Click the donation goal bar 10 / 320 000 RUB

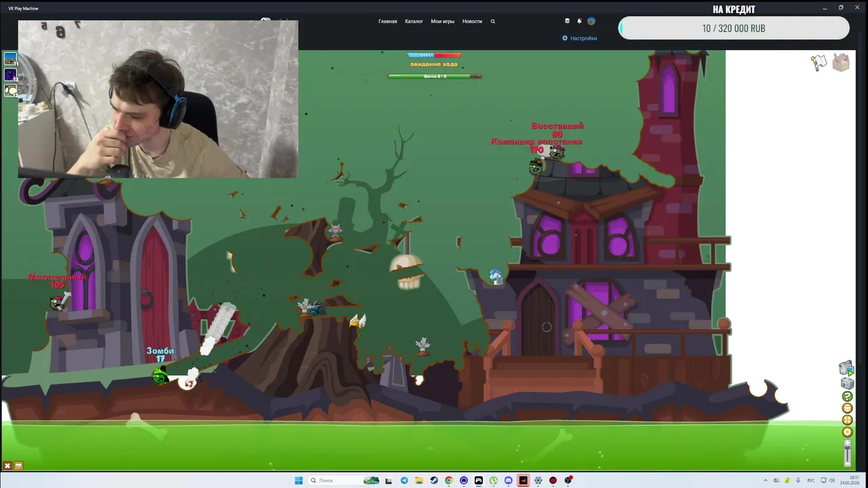734,28
